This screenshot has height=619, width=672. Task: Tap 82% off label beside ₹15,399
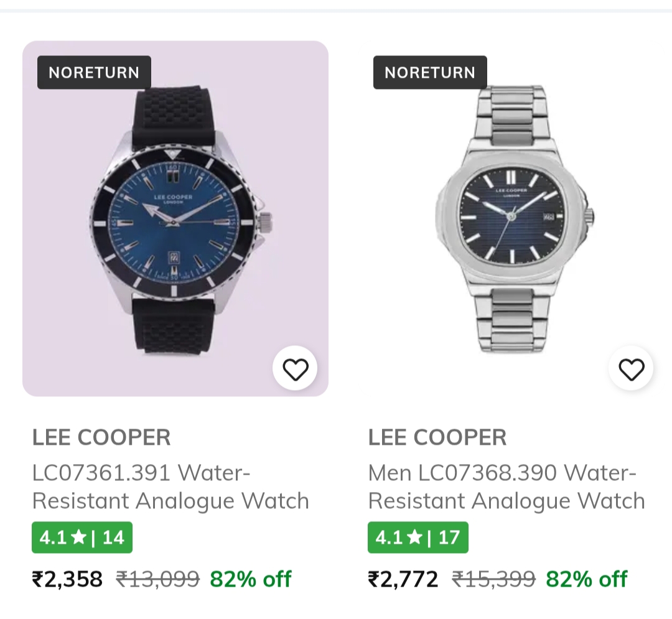click(x=587, y=579)
